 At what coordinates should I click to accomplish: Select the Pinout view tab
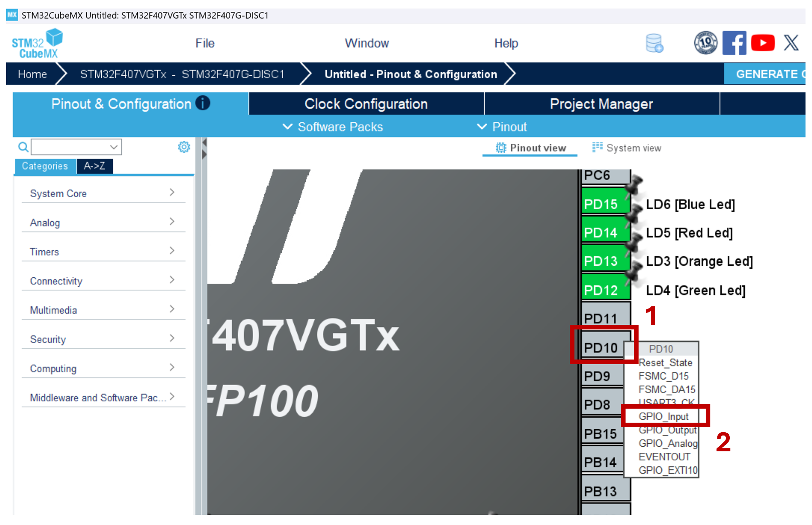tap(531, 148)
